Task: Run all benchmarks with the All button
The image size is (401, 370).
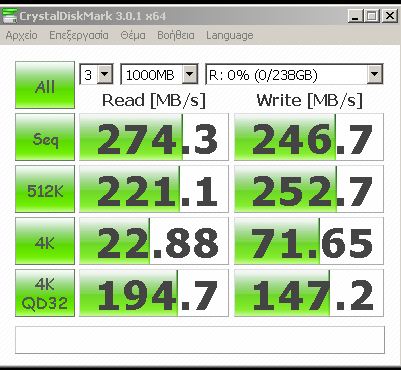Action: pyautogui.click(x=45, y=85)
